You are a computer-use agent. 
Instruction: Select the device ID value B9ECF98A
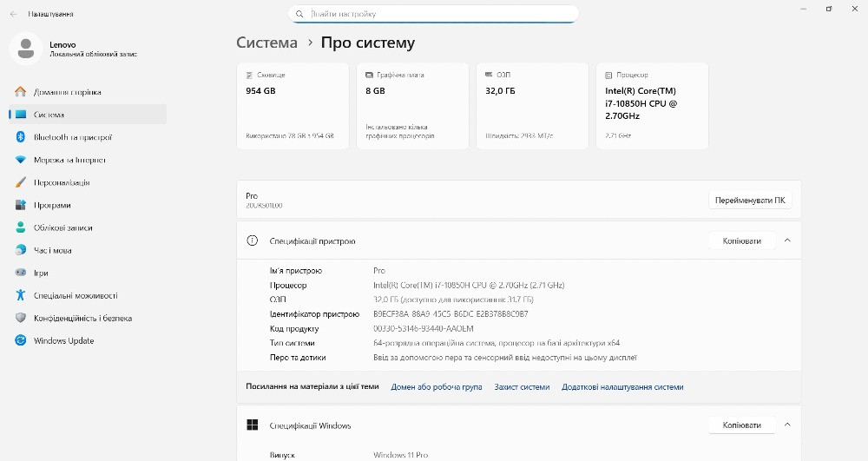[x=450, y=313]
